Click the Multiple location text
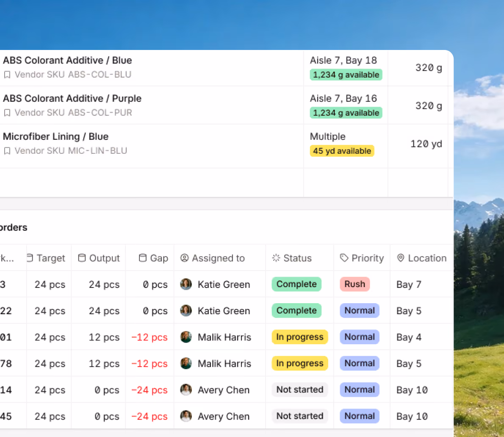Screen dimensions: 504x437 click(x=327, y=136)
